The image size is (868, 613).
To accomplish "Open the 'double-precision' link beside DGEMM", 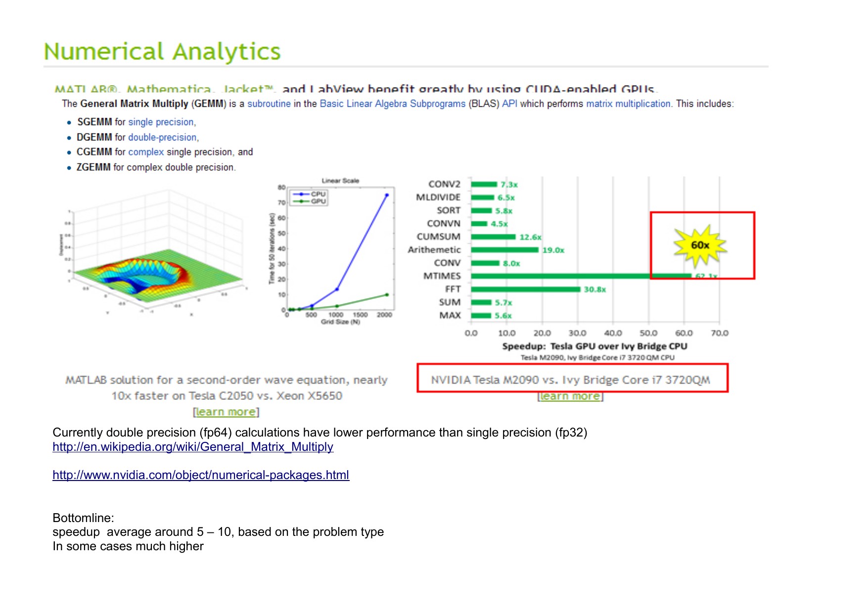I will click(x=162, y=137).
